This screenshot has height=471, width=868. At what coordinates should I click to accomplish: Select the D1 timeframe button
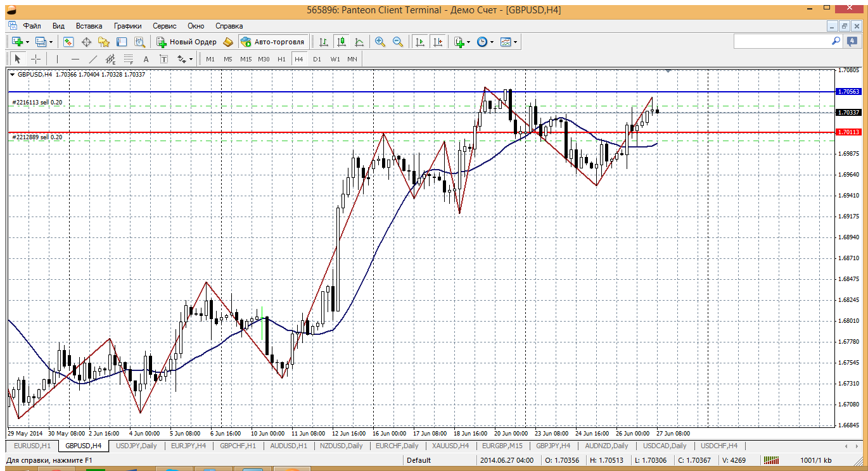point(317,59)
